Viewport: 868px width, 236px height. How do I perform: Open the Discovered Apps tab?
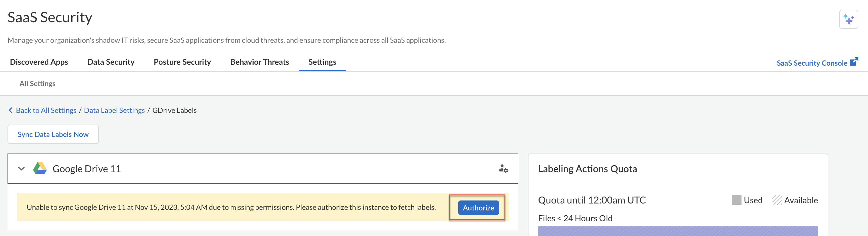[x=39, y=62]
